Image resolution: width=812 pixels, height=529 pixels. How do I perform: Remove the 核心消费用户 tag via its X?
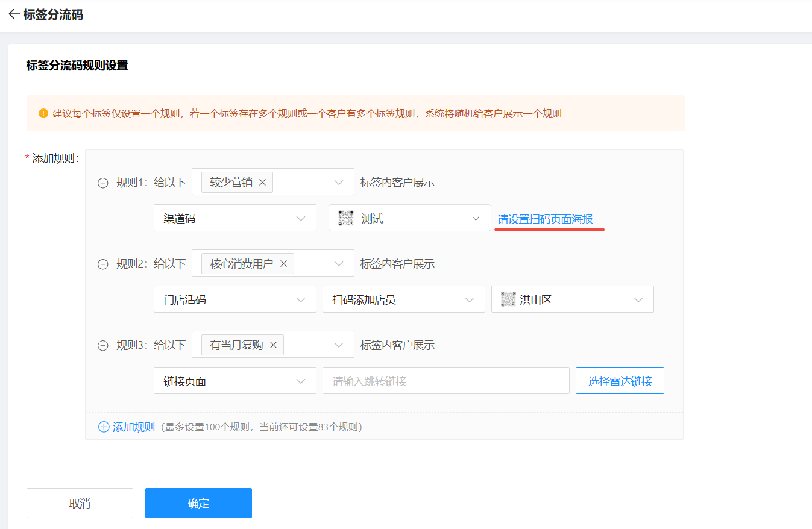pyautogui.click(x=283, y=264)
